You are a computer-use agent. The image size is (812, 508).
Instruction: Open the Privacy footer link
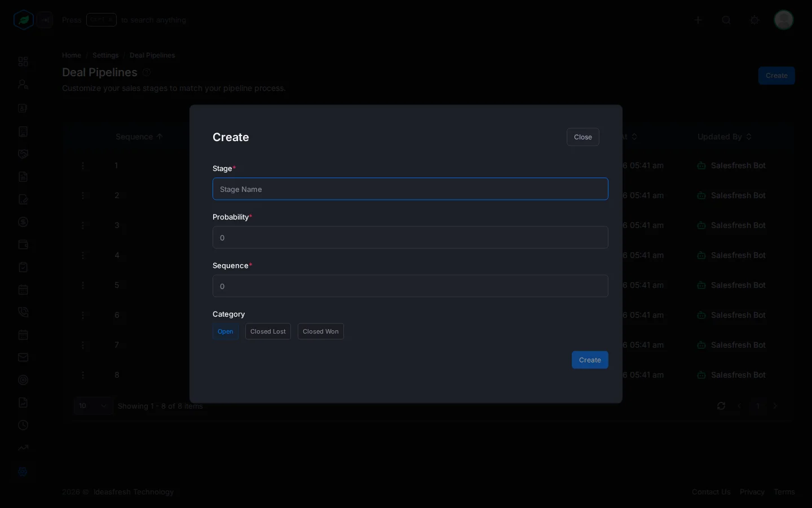[x=752, y=492]
